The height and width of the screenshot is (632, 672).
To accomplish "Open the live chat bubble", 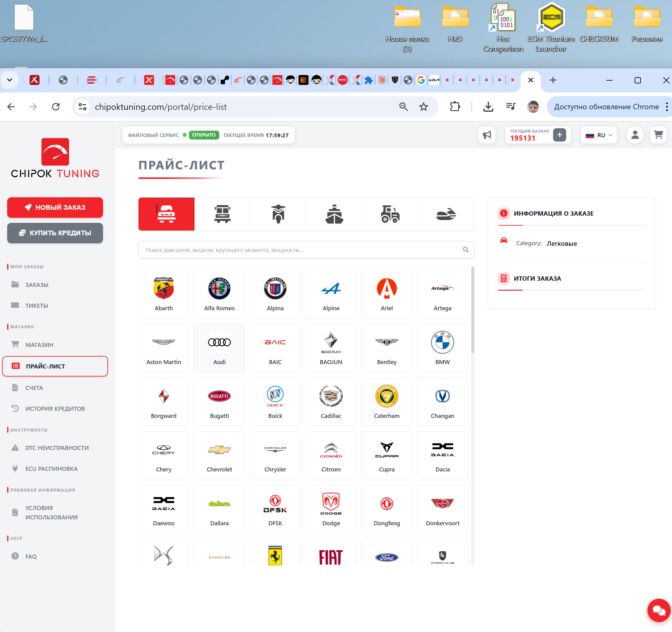I will 659,610.
